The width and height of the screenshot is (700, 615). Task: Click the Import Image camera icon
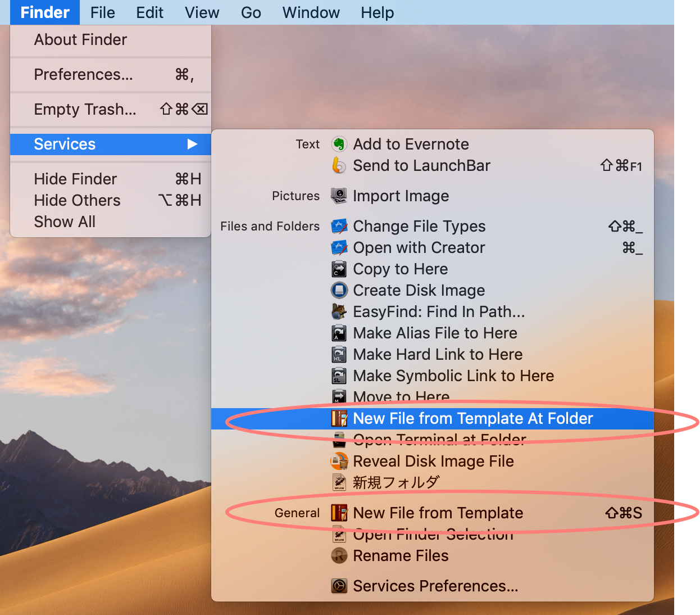[x=339, y=196]
